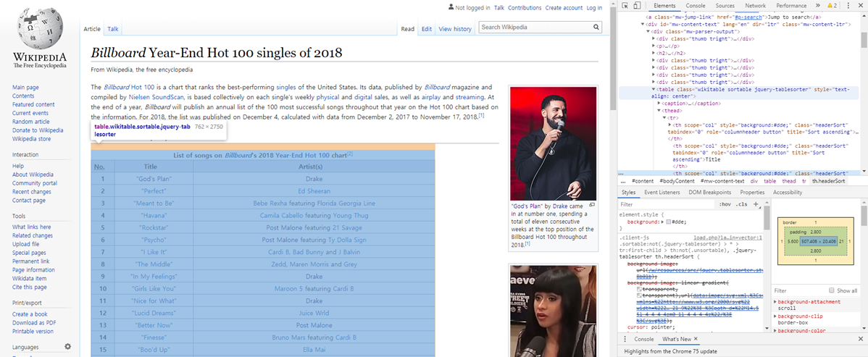The image size is (868, 357).
Task: Expand background-clip computed property
Action: [x=775, y=316]
